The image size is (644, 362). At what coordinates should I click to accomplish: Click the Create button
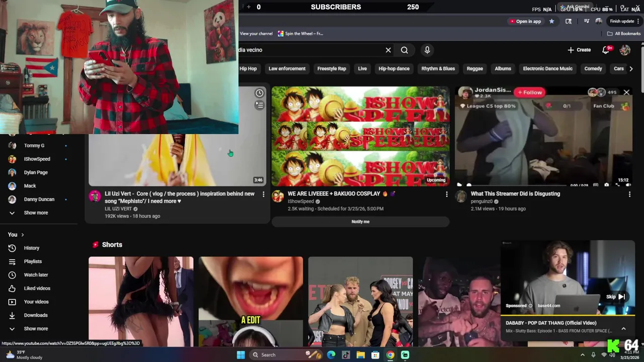pyautogui.click(x=579, y=50)
